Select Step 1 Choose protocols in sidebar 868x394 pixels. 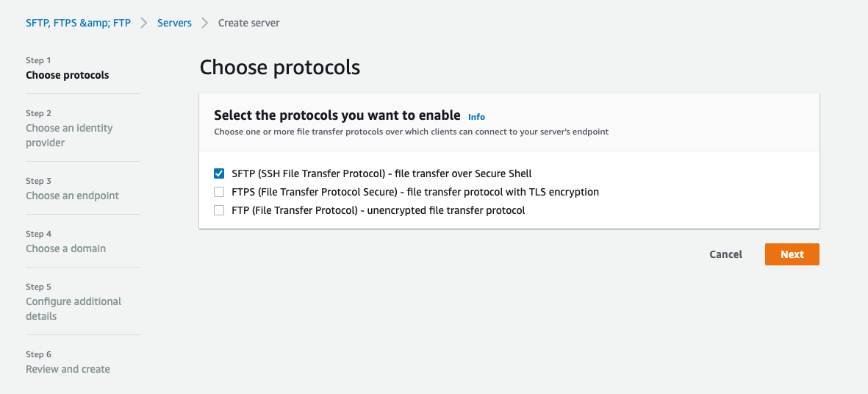pyautogui.click(x=67, y=75)
